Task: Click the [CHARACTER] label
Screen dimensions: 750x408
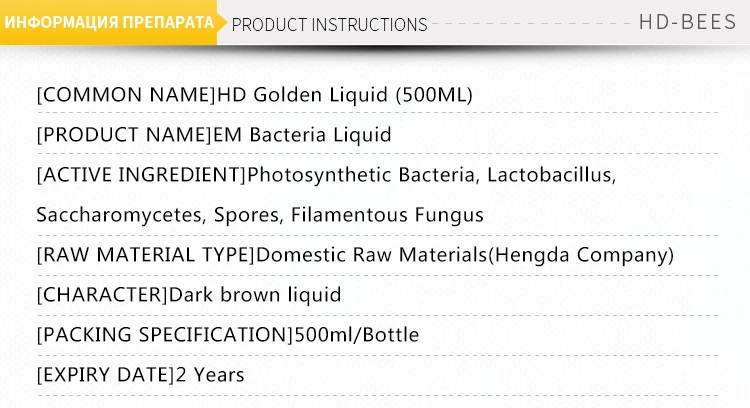Action: (102, 295)
